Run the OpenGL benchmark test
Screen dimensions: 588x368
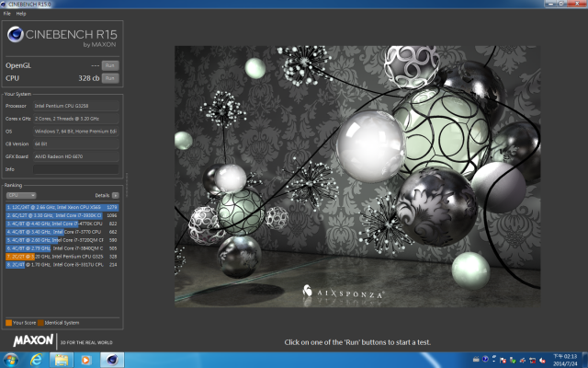[x=109, y=65]
